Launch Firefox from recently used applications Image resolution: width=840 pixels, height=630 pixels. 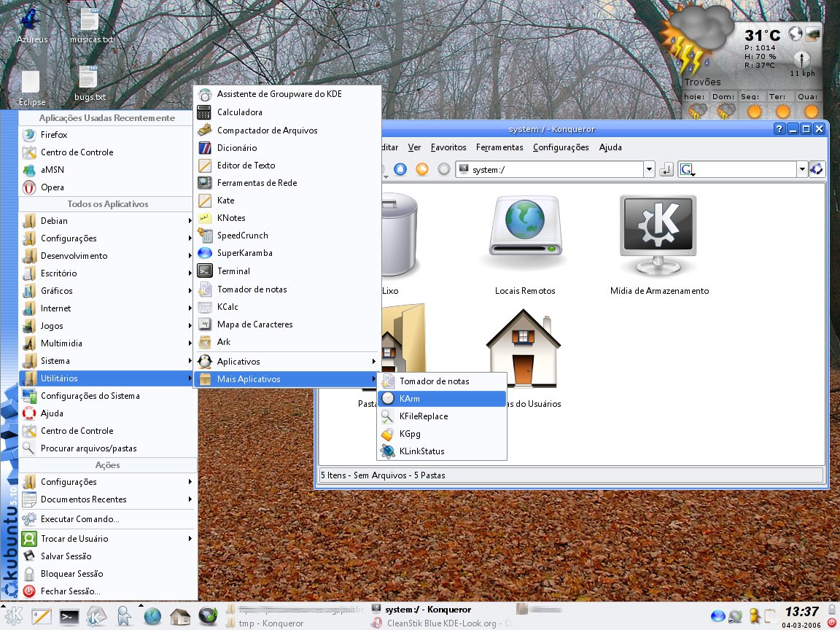[106, 134]
